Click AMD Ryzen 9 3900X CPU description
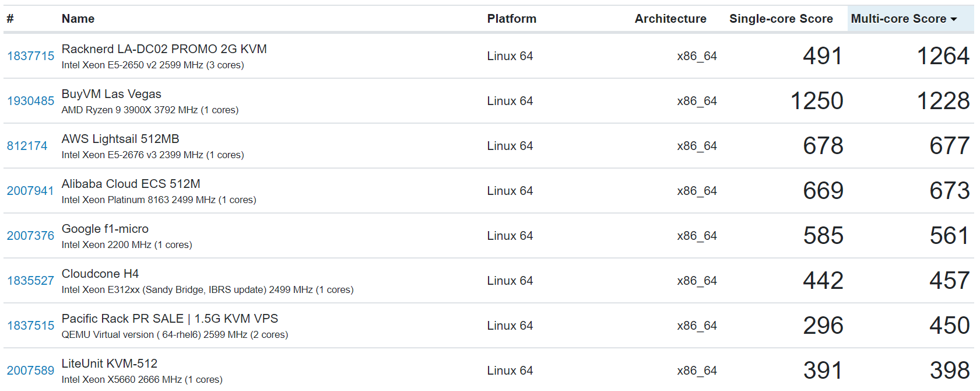Screen dimensions: 980x391 150,110
